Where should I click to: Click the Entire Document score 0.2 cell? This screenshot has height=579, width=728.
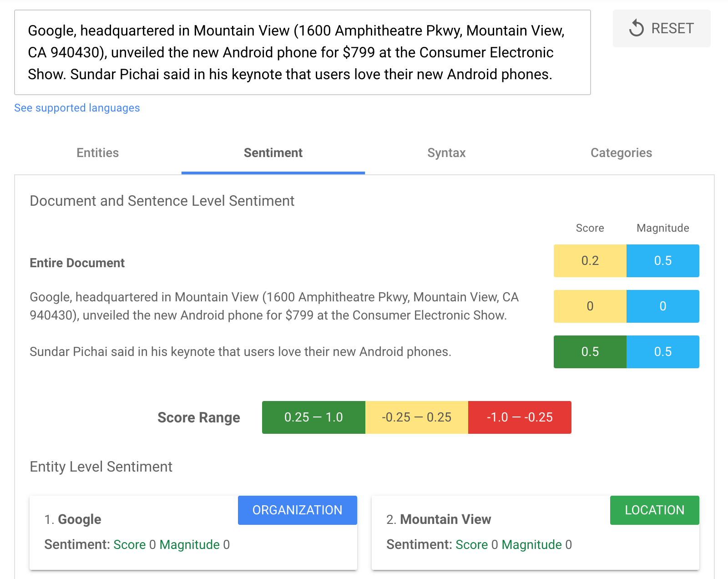point(590,261)
